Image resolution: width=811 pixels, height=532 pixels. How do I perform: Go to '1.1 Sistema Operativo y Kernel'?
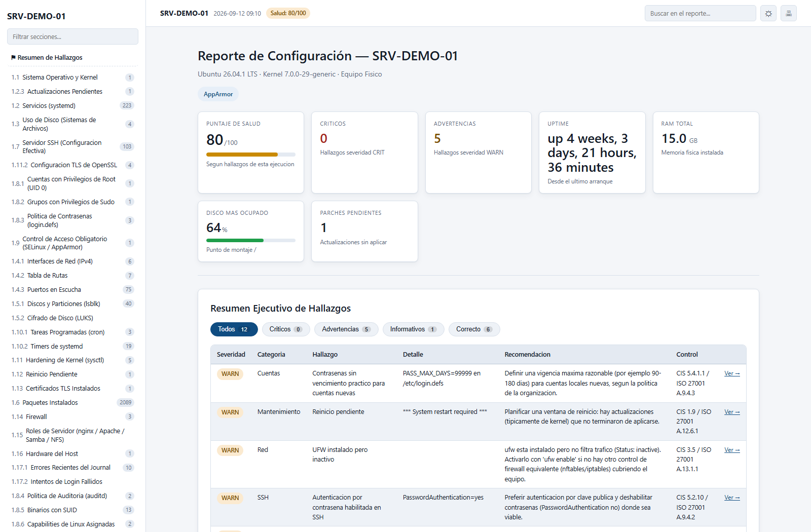pyautogui.click(x=72, y=78)
